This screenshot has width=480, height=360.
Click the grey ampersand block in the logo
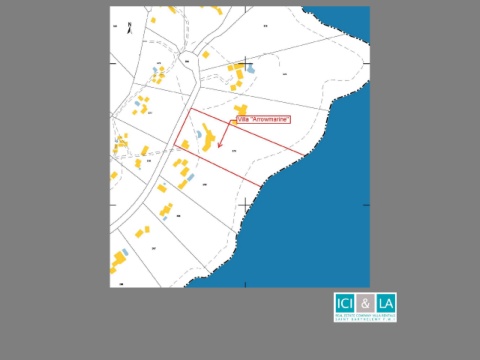pos(365,303)
